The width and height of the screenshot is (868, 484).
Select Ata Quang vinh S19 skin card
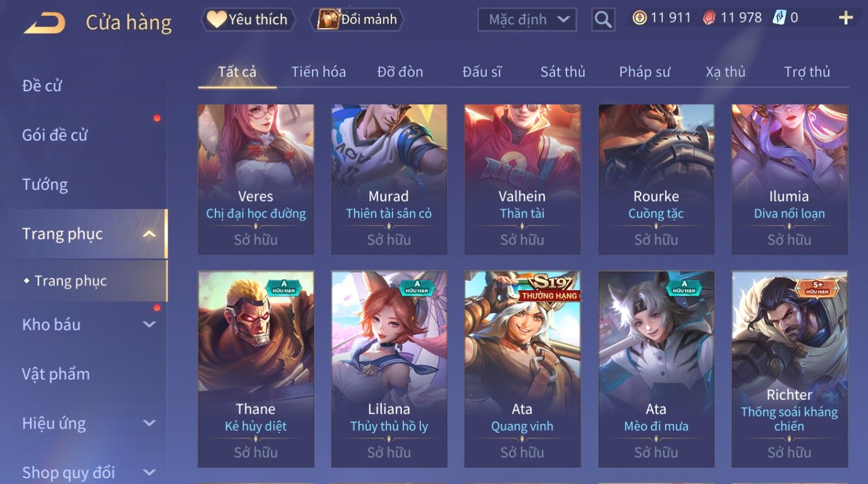[522, 369]
